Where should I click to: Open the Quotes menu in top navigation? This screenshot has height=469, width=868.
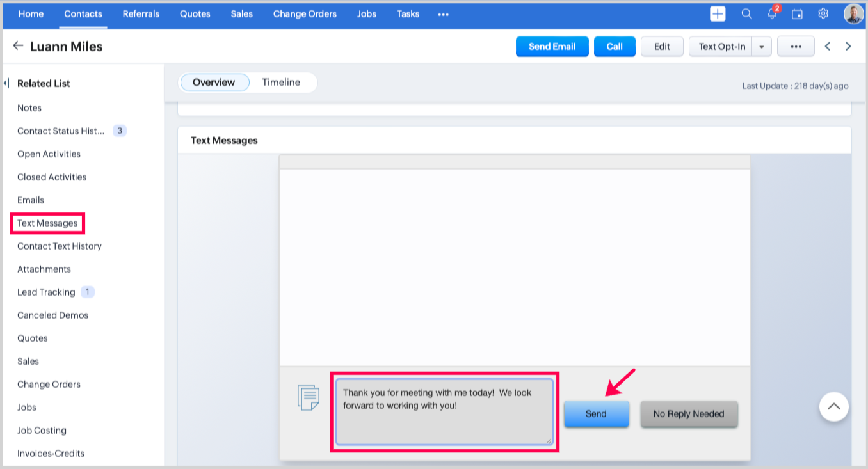(x=195, y=14)
